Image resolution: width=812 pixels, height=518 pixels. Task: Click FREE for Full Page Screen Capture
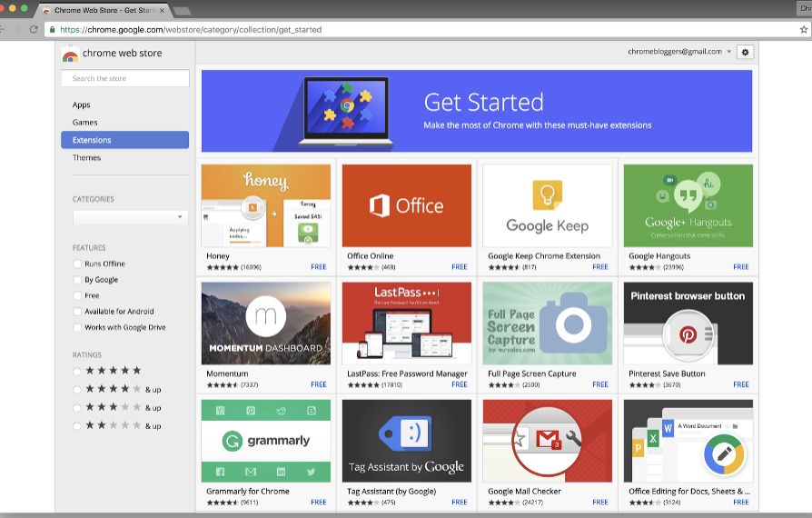pos(600,384)
